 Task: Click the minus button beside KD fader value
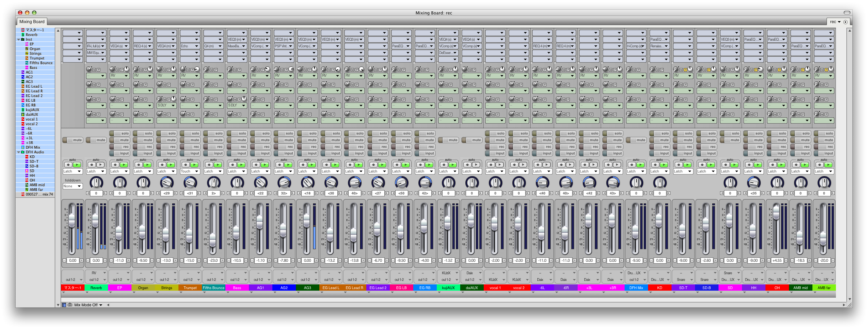651,261
